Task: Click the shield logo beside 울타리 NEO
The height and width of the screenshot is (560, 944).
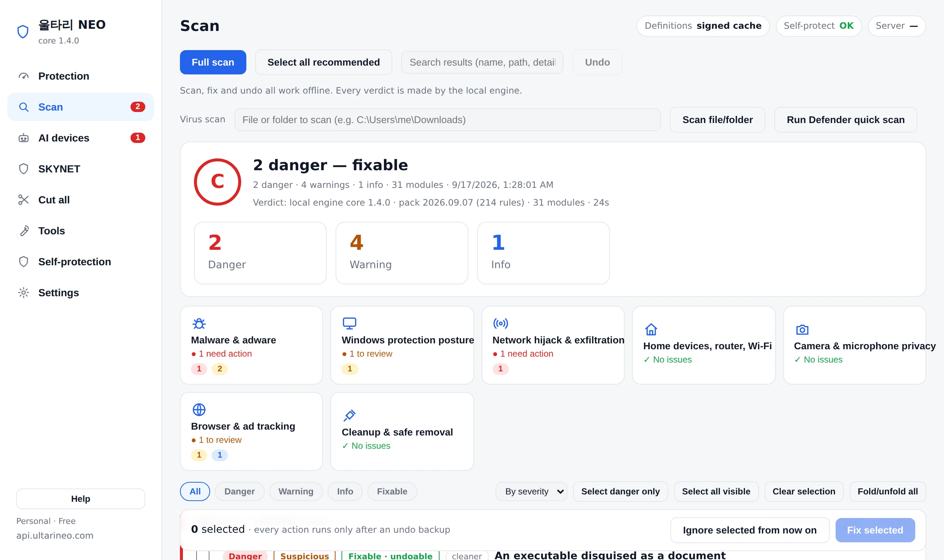Action: 23,32
